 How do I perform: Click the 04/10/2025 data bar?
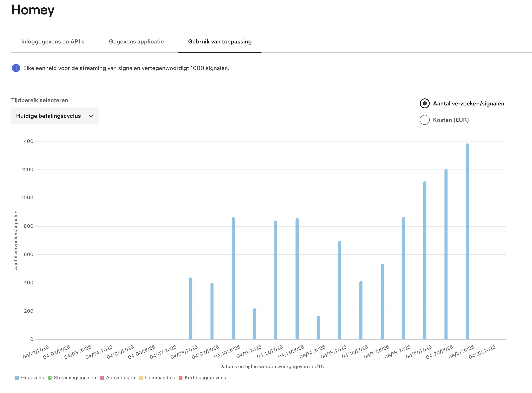tap(233, 278)
